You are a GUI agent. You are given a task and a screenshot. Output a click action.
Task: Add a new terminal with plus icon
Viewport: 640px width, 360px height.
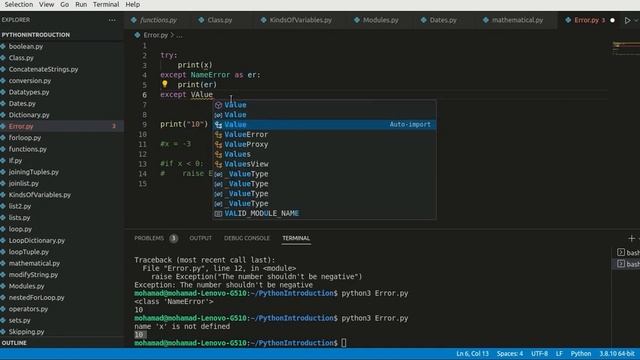pyautogui.click(x=631, y=238)
